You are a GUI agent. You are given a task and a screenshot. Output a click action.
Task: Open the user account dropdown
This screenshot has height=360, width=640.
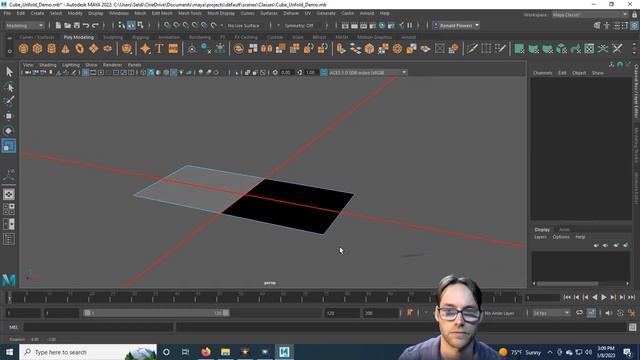point(456,25)
